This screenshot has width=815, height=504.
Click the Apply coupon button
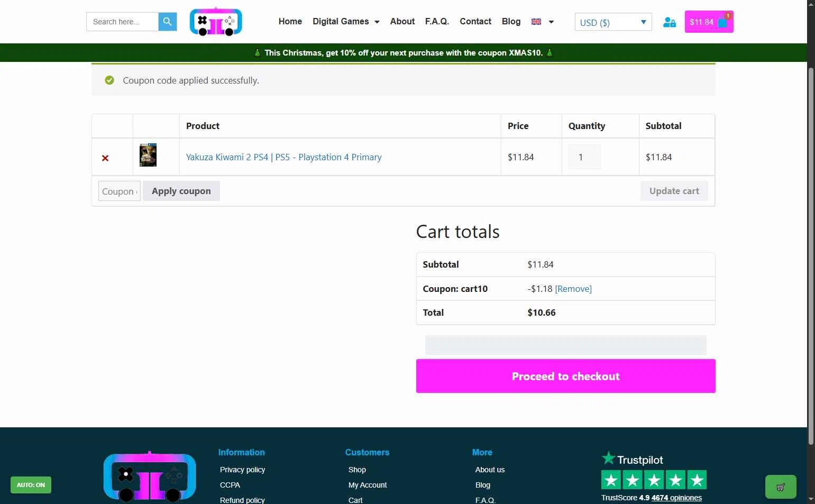(181, 191)
